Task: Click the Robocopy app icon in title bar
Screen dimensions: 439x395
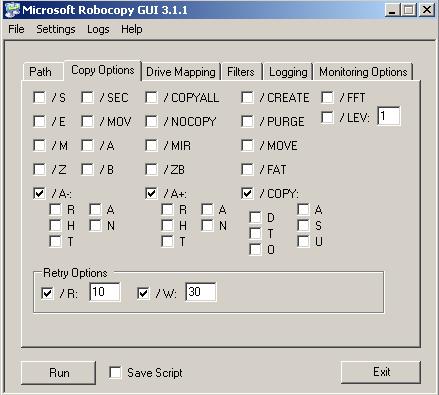Action: tap(12, 10)
